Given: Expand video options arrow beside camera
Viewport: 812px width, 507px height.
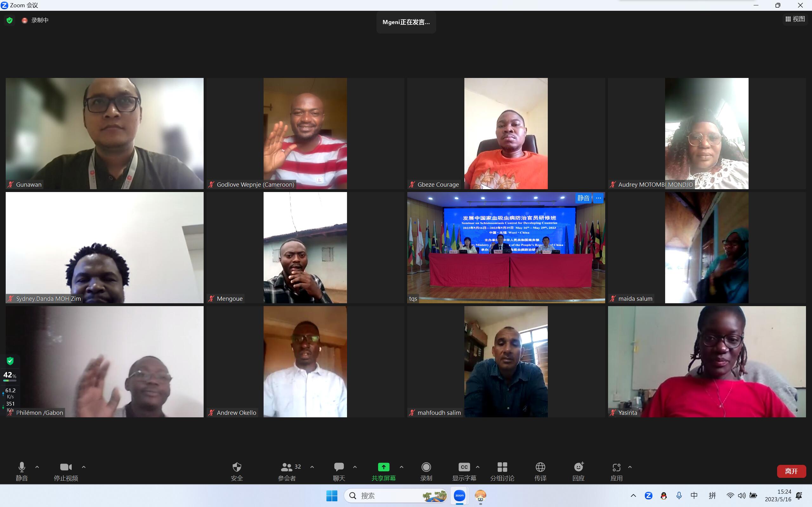Looking at the screenshot, I should click(84, 467).
